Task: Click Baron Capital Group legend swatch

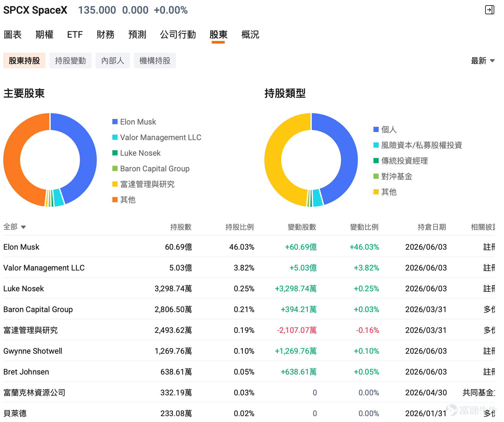Action: [x=115, y=168]
